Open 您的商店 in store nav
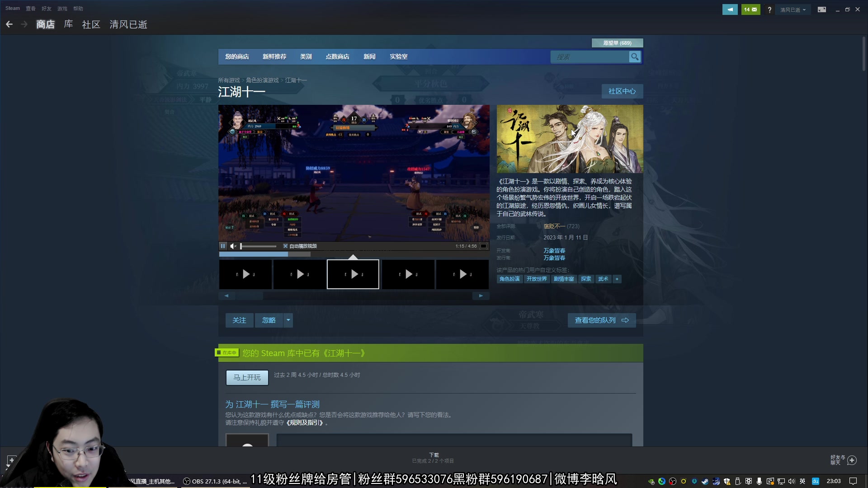The width and height of the screenshot is (868, 488). pyautogui.click(x=237, y=57)
